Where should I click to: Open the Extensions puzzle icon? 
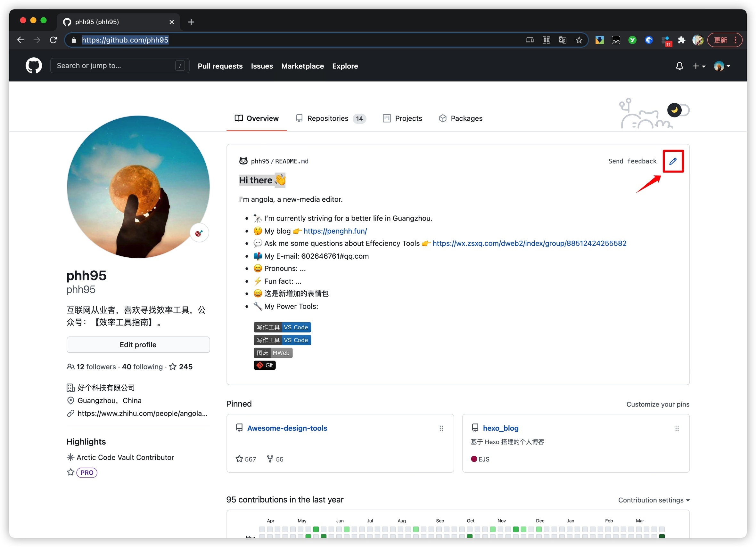[682, 40]
